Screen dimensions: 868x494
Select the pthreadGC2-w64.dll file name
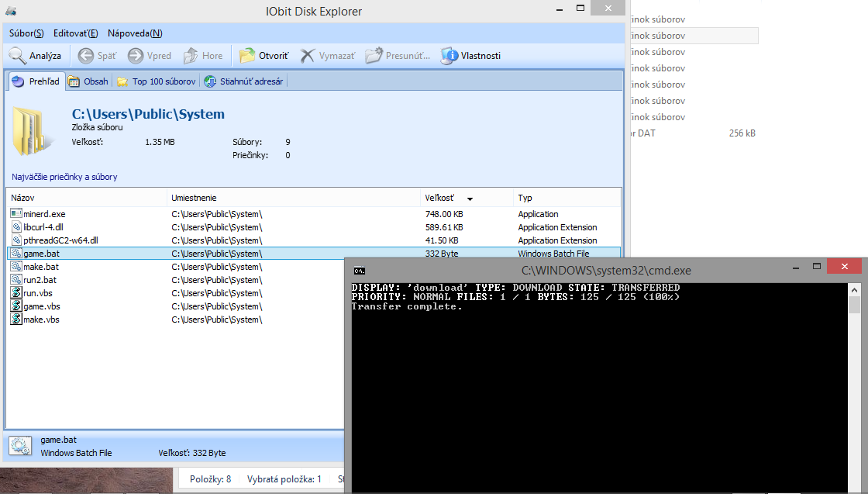tap(61, 240)
